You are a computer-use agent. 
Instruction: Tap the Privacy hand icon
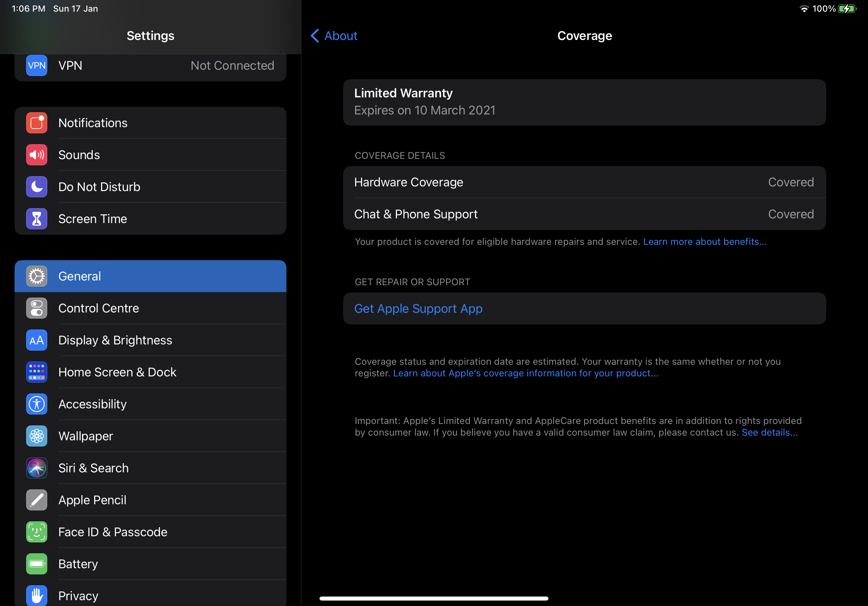click(x=37, y=596)
